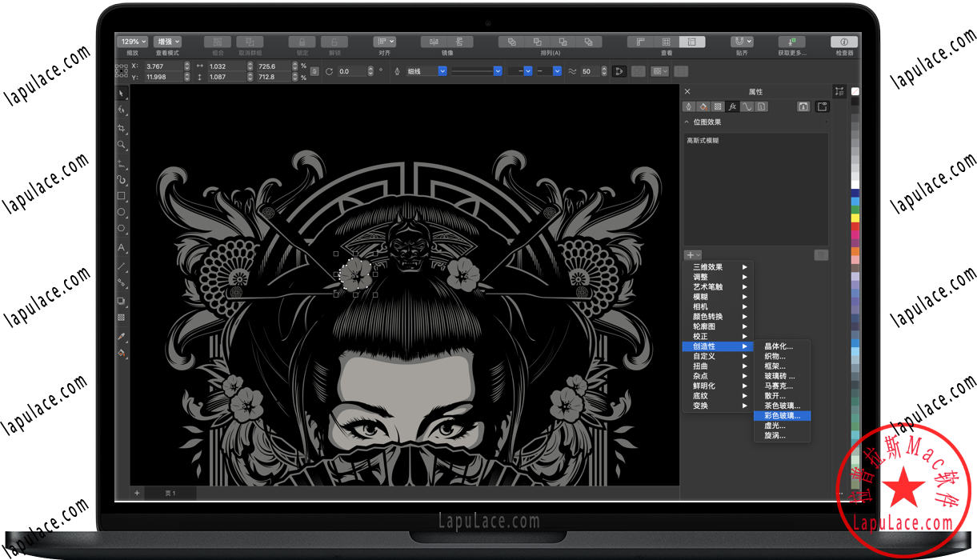This screenshot has height=560, width=977.
Task: Toggle the lock ratio button
Action: [314, 71]
